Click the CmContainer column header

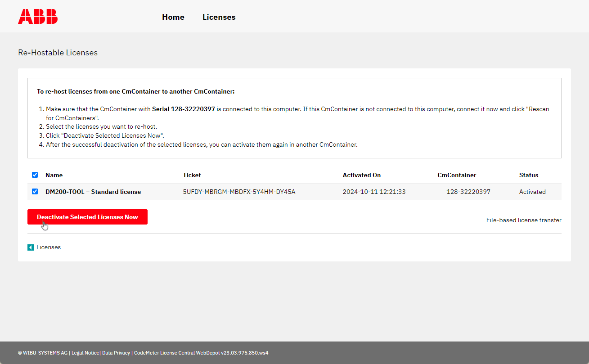point(457,175)
